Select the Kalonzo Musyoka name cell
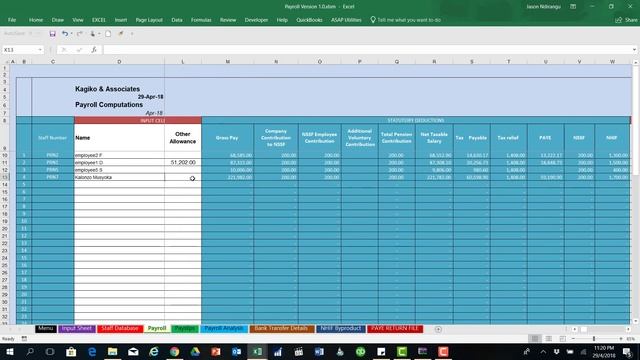This screenshot has height=360, width=640. pos(119,177)
